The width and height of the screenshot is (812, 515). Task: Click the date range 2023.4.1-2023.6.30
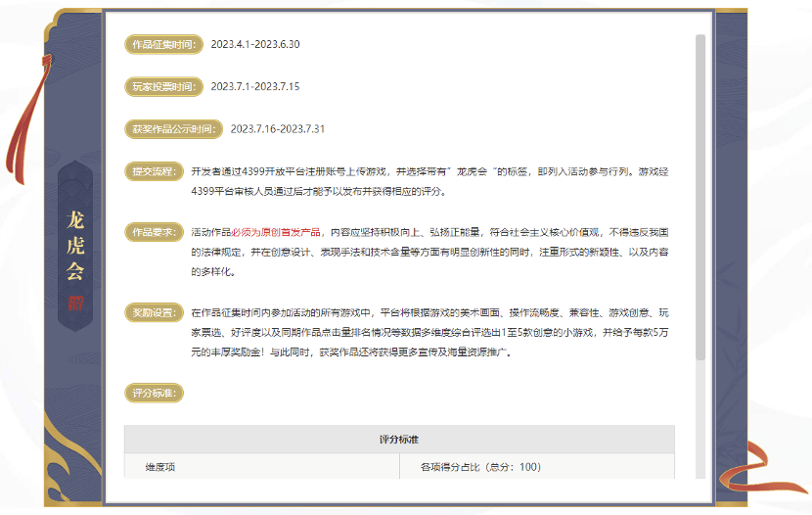255,45
